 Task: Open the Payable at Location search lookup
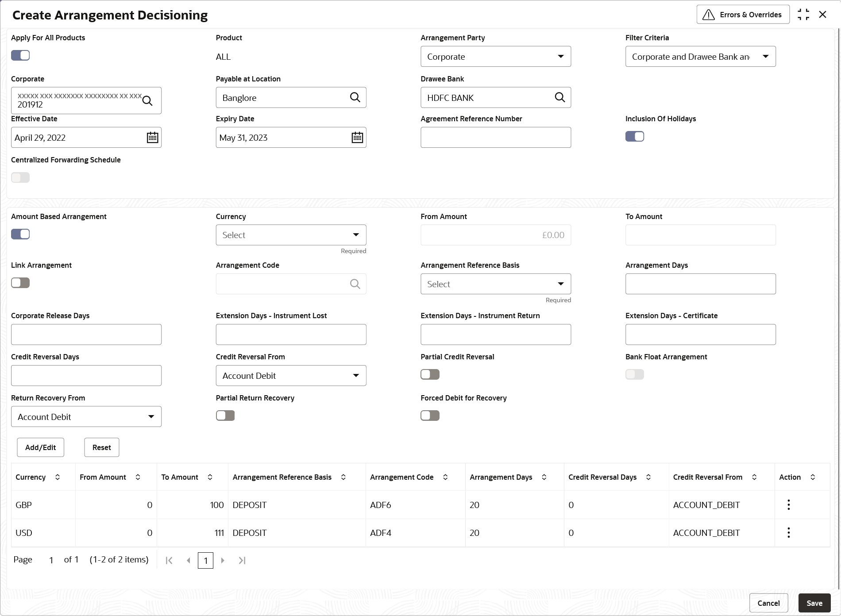(355, 97)
